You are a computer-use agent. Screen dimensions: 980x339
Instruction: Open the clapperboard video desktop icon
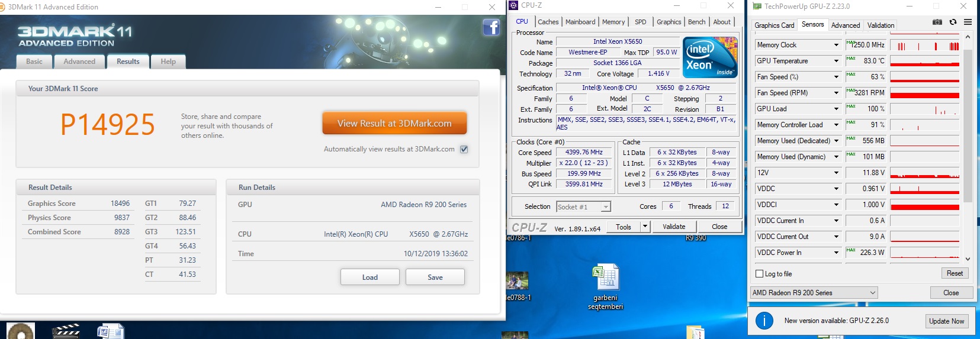pyautogui.click(x=66, y=331)
